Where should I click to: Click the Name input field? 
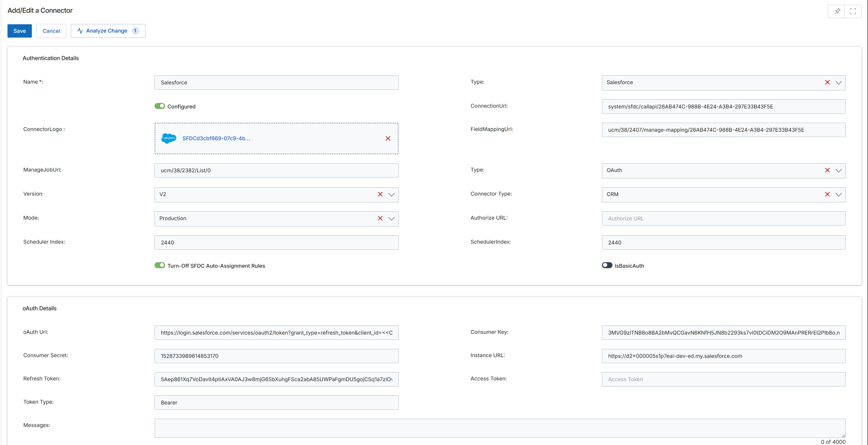(276, 83)
